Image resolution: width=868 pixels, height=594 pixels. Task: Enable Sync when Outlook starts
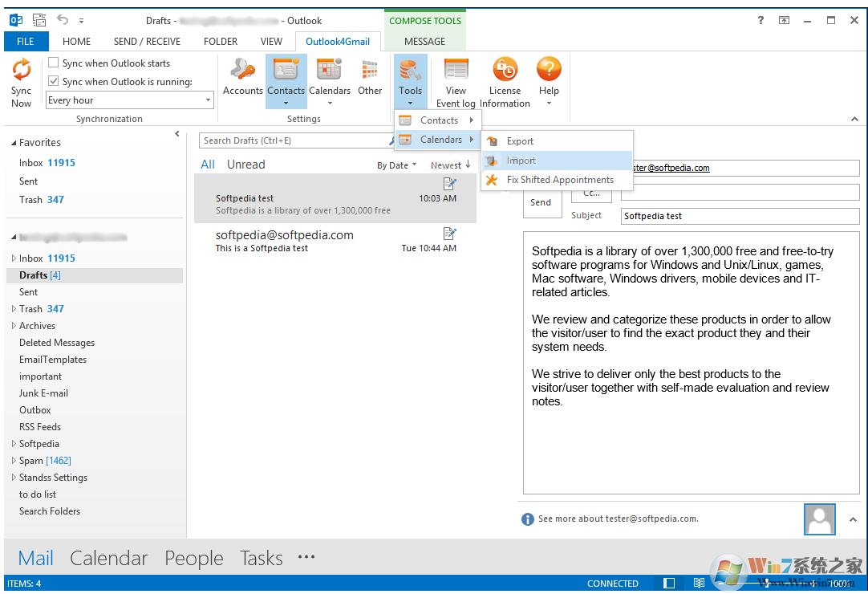pos(54,63)
